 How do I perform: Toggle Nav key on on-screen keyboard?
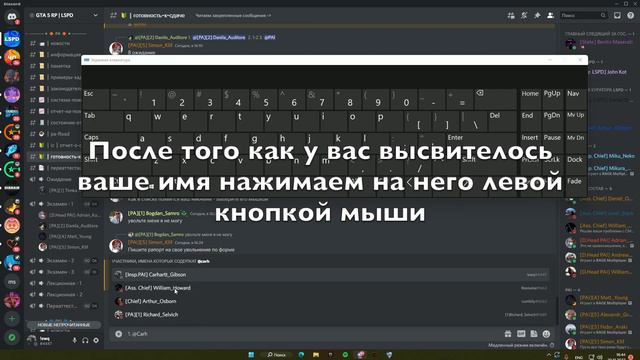click(x=576, y=99)
